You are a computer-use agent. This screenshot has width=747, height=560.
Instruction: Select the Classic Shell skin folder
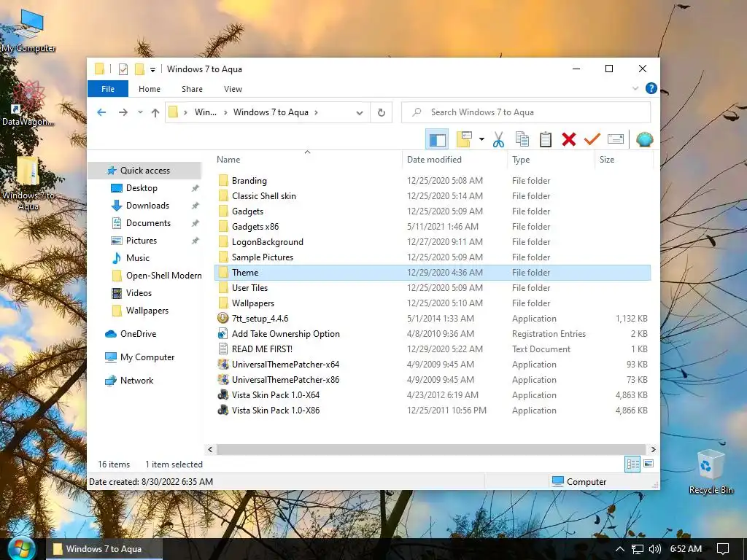click(263, 196)
